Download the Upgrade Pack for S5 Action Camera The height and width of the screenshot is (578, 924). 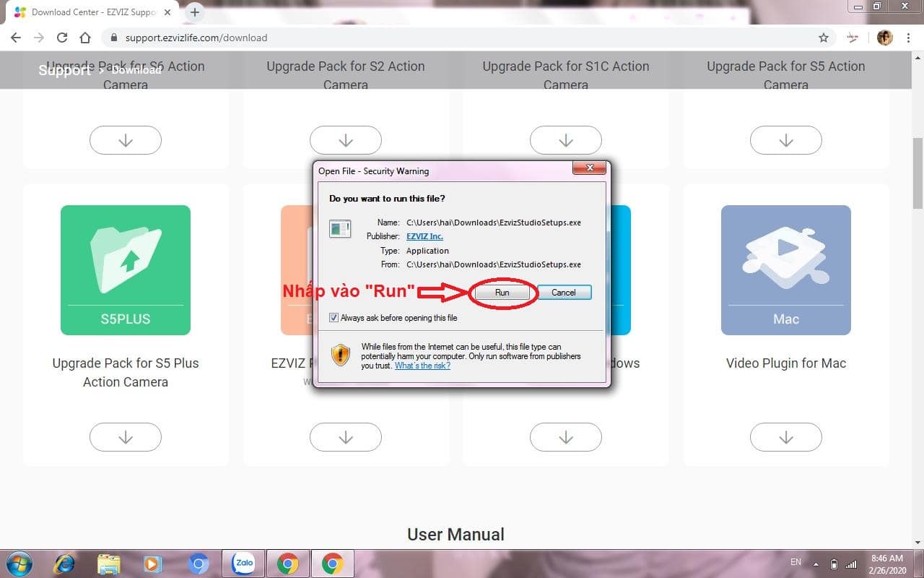click(786, 140)
